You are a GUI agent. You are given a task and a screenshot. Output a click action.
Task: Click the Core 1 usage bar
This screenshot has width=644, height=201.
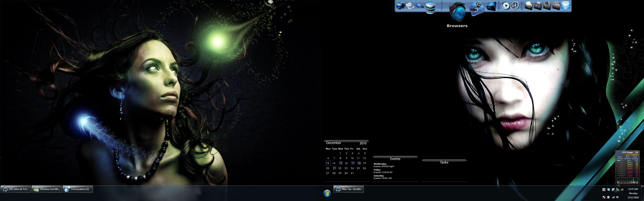622,163
